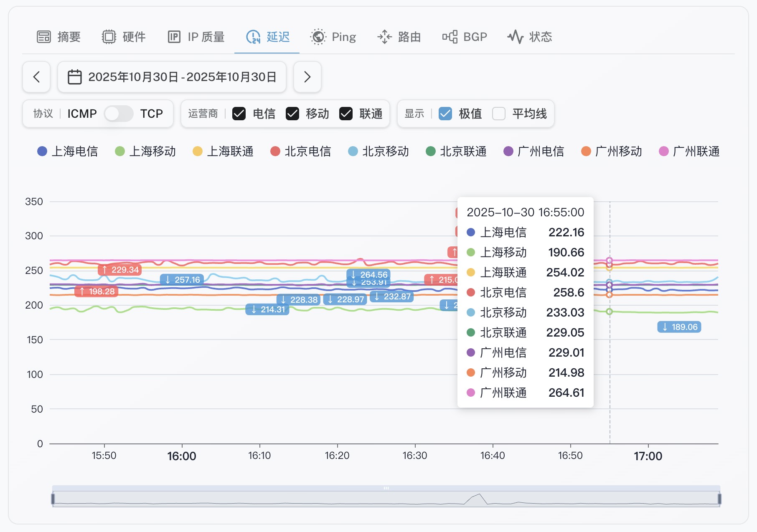The image size is (757, 532).
Task: Click the BGP network icon
Action: pos(450,37)
